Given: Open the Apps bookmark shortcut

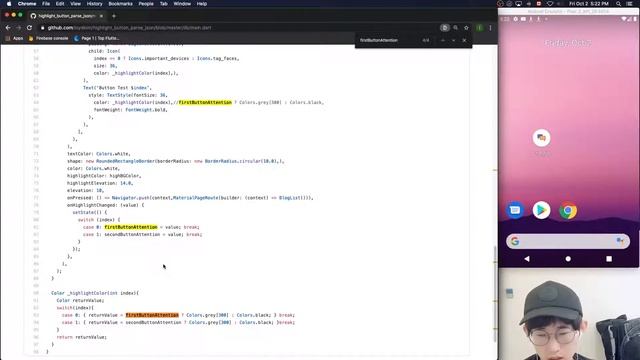Looking at the screenshot, I should coord(15,38).
